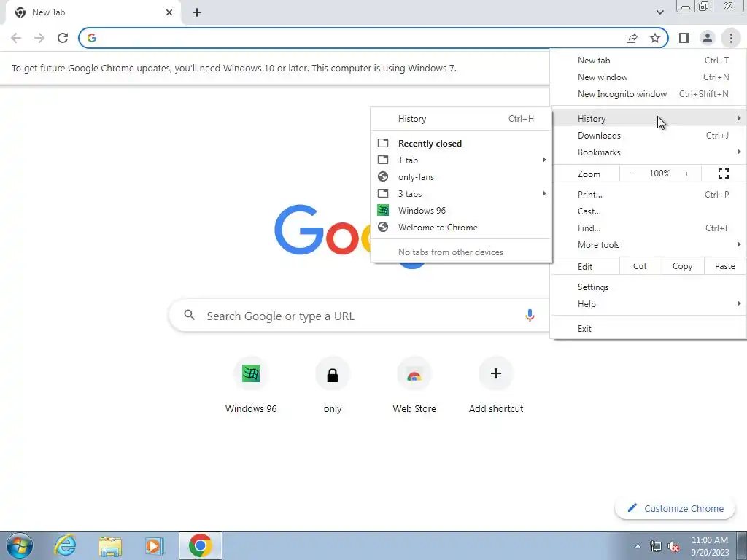Open Downloads from the menu

tap(649, 135)
